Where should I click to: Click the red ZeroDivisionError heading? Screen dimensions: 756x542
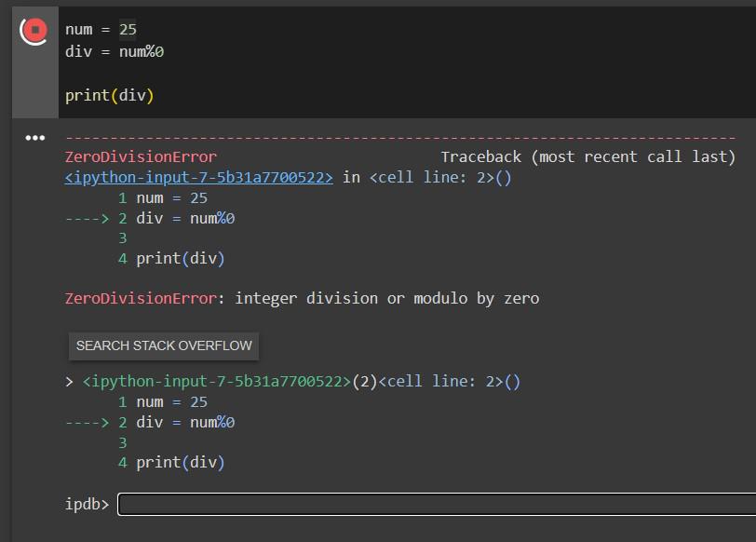141,156
